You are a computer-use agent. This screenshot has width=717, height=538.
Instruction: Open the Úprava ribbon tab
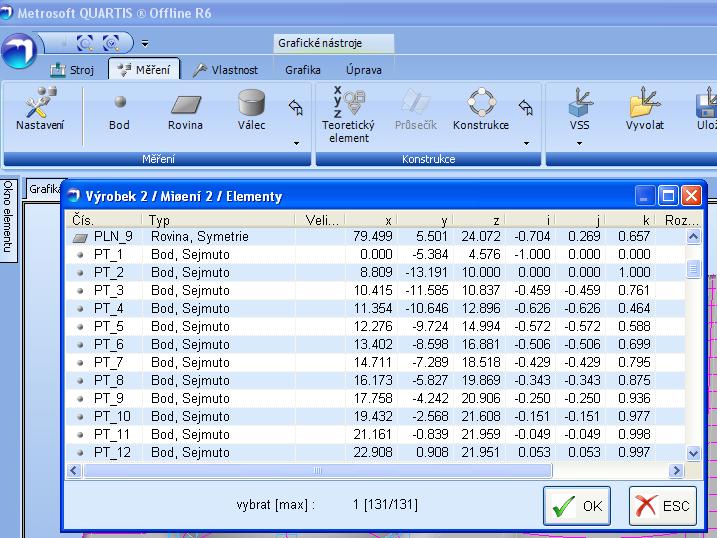tap(364, 70)
